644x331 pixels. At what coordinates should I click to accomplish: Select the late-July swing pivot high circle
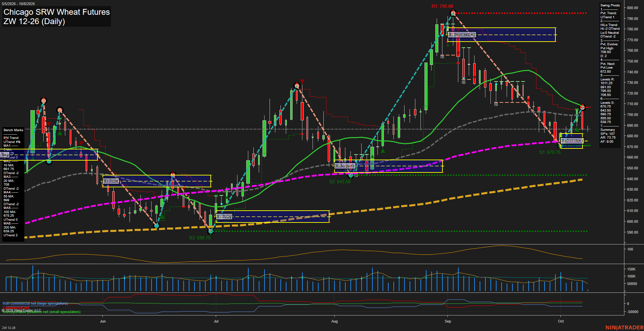click(x=297, y=86)
